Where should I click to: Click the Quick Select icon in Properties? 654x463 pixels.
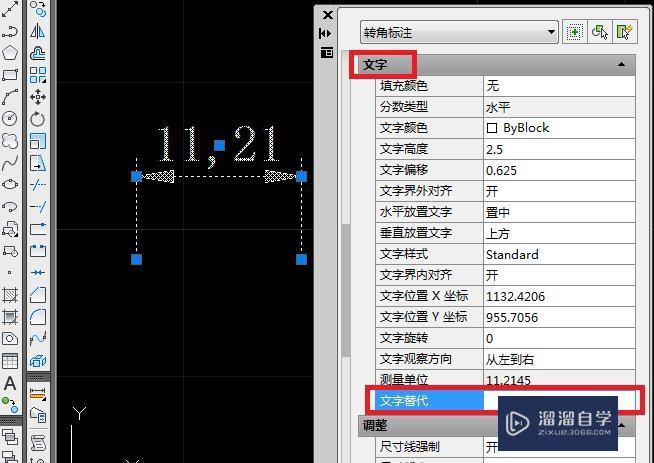624,32
